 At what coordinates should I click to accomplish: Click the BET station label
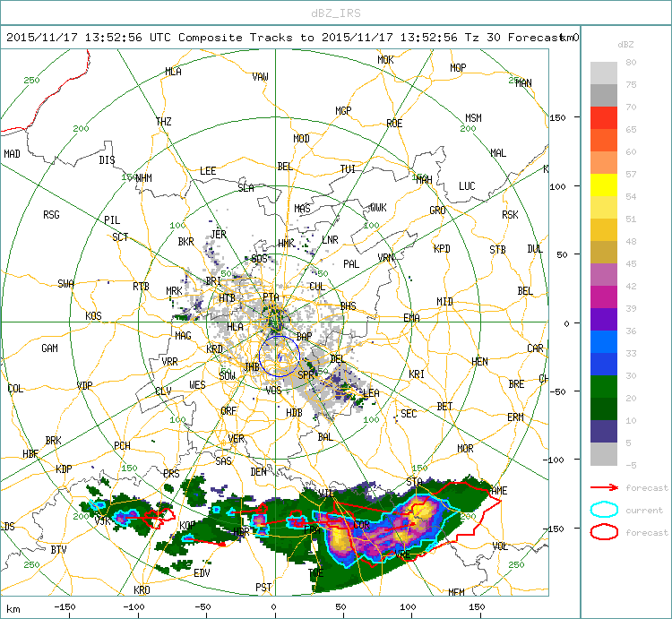444,406
